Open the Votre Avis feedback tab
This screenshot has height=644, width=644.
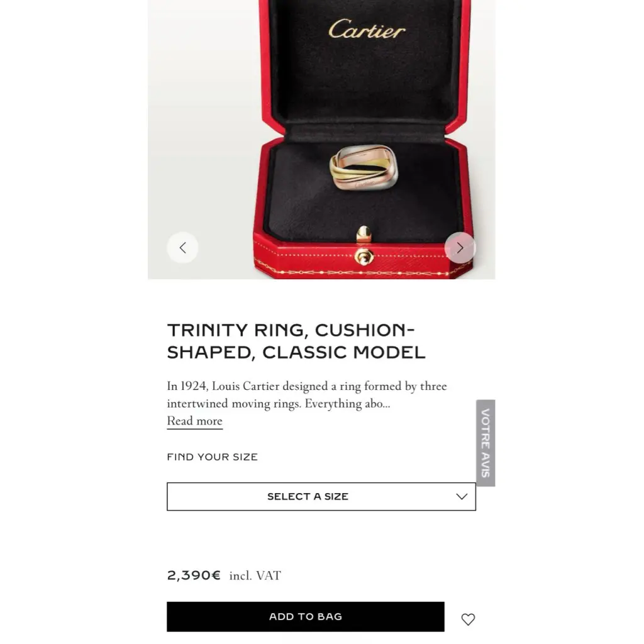pos(486,443)
